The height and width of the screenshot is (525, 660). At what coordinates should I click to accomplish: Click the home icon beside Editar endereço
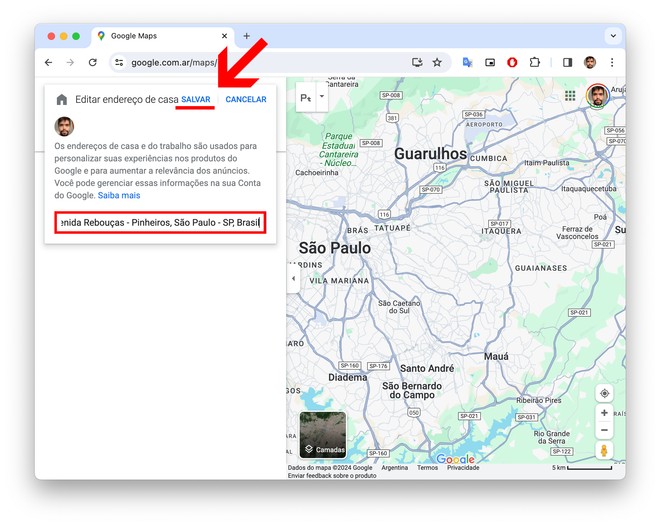62,99
